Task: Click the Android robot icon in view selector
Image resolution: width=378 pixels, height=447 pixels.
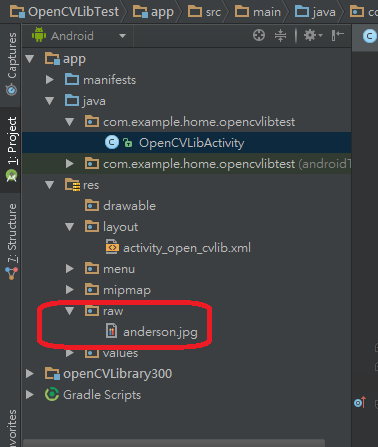Action: pos(39,35)
